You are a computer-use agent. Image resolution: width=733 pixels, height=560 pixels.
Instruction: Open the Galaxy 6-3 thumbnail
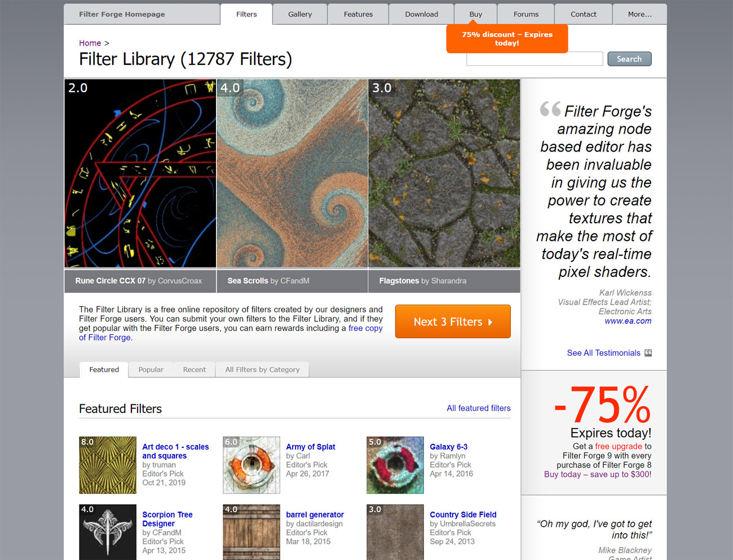pos(395,465)
